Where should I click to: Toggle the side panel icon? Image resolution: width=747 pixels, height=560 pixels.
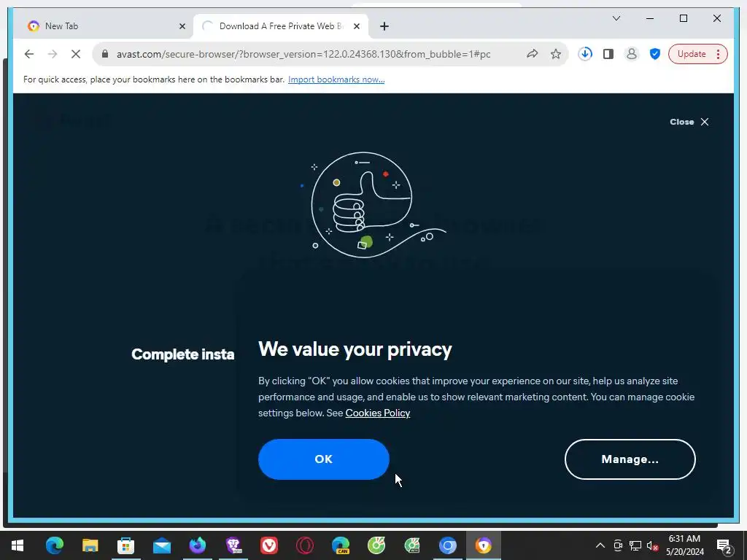point(608,54)
